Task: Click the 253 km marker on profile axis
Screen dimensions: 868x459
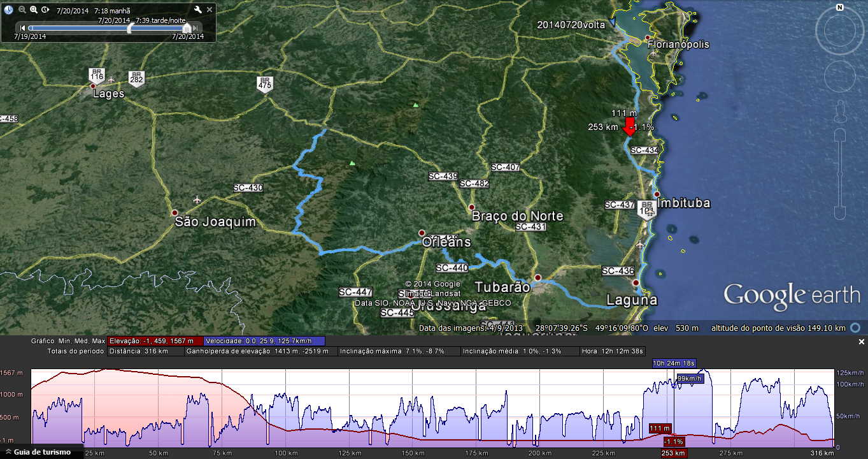Action: [673, 453]
